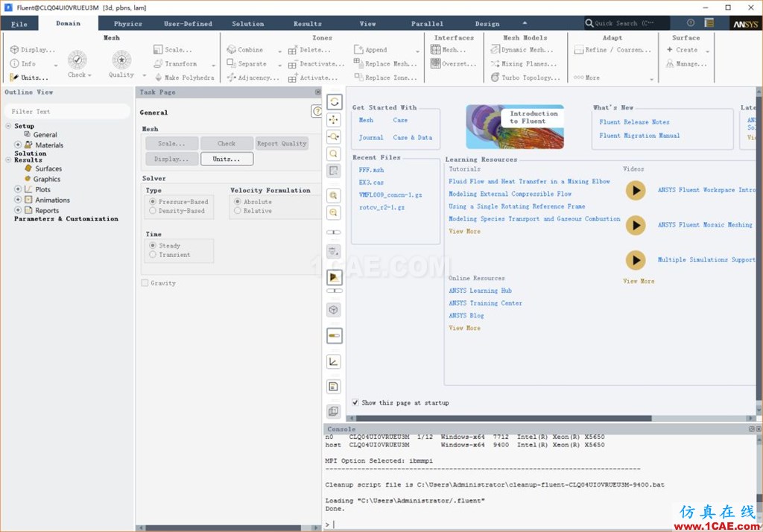Click Combine zones

(x=244, y=50)
